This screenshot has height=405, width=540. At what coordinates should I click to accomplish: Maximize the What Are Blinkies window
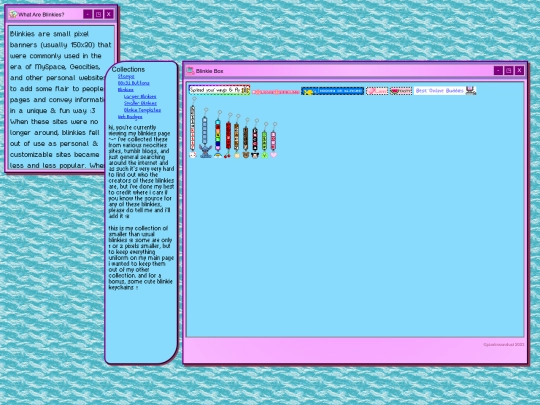click(98, 14)
